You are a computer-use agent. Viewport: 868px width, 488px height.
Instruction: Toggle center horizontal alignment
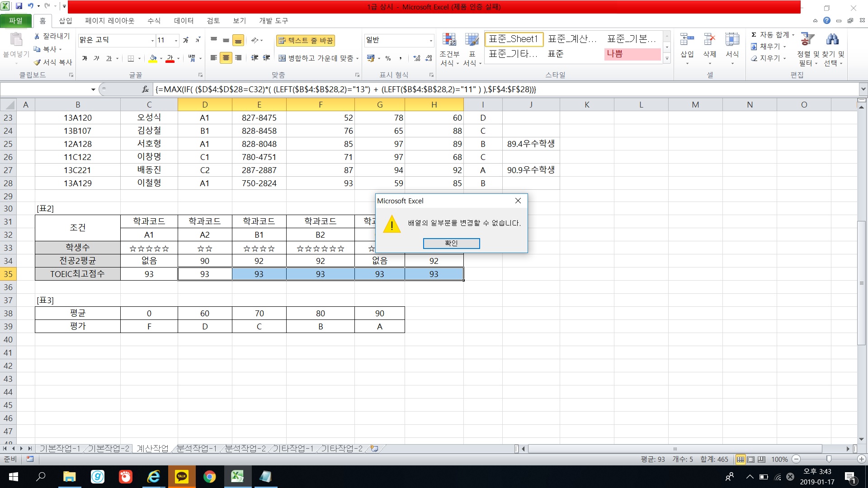226,58
